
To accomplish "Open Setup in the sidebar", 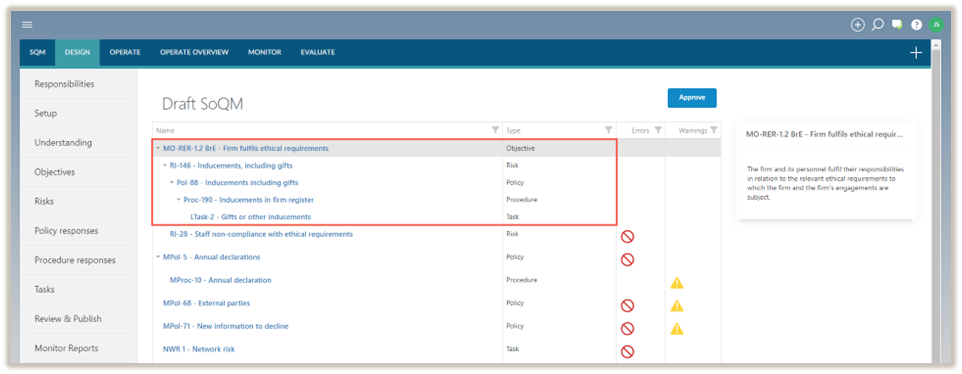I will (x=46, y=113).
